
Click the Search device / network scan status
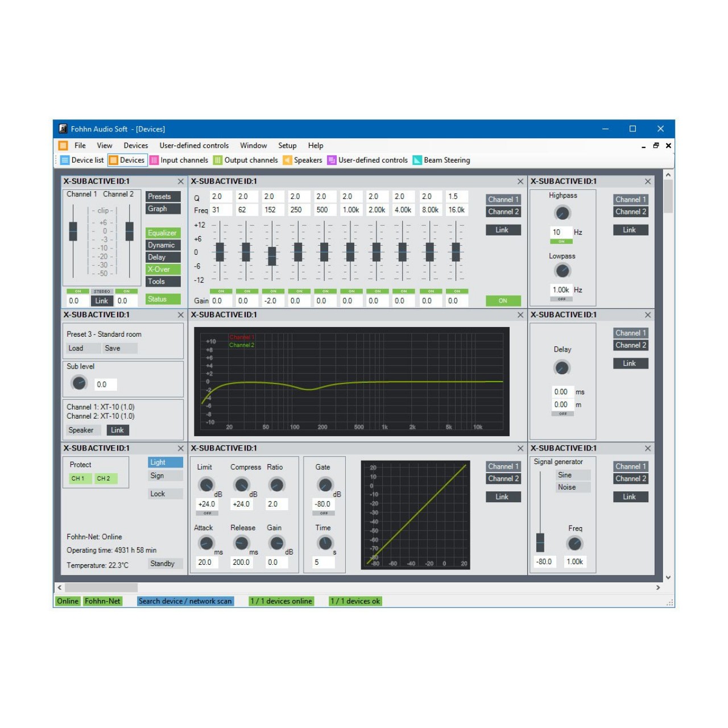(x=185, y=601)
